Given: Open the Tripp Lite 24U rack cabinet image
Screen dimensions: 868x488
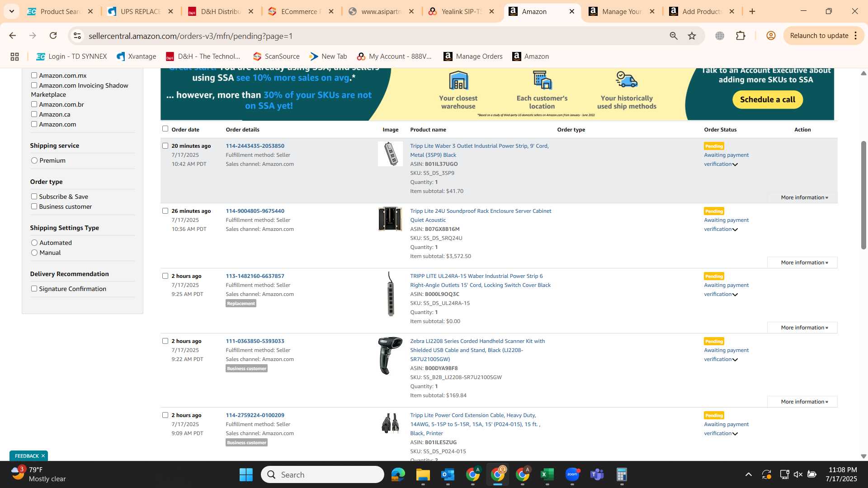Looking at the screenshot, I should (390, 219).
